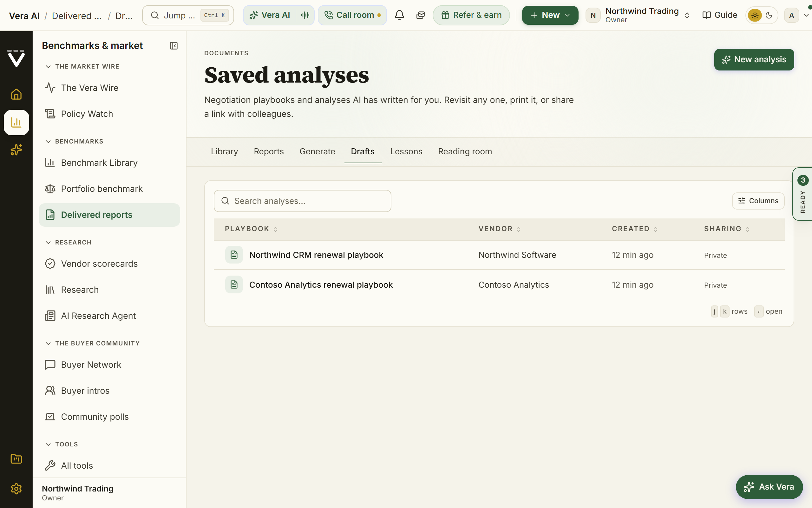Click Northwind Software vendor cell
Viewport: 812px width, 508px height.
[517, 255]
